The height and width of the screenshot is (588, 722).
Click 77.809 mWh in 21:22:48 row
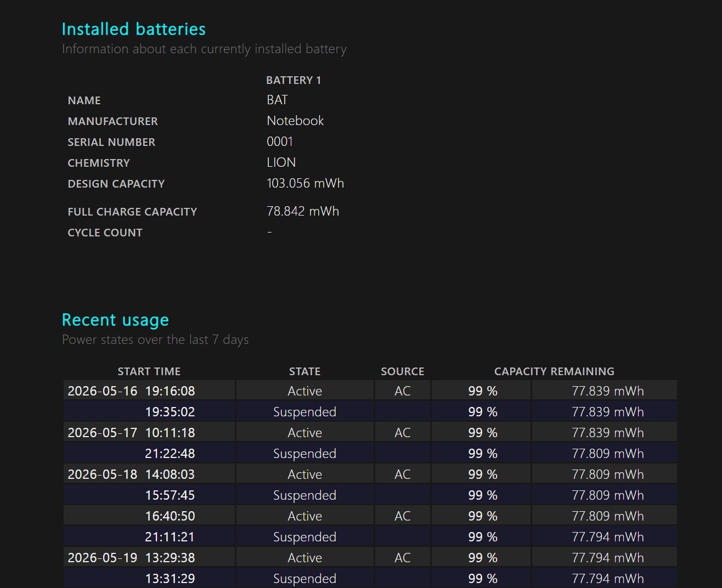coord(604,453)
